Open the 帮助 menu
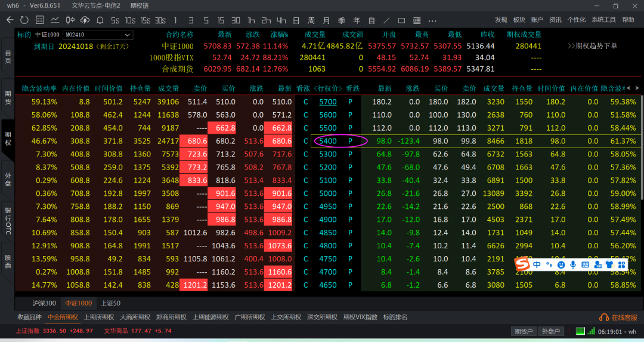 628,20
